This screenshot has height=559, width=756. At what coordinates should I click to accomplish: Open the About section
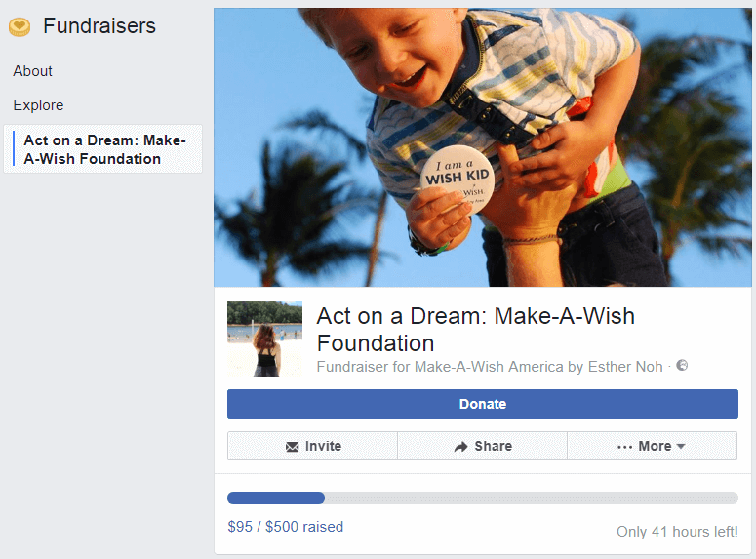(x=32, y=71)
